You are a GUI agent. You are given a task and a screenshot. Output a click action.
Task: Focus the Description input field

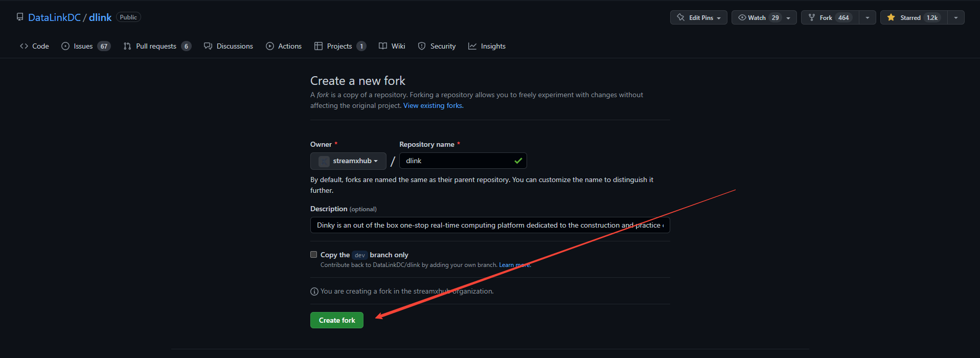(x=490, y=225)
